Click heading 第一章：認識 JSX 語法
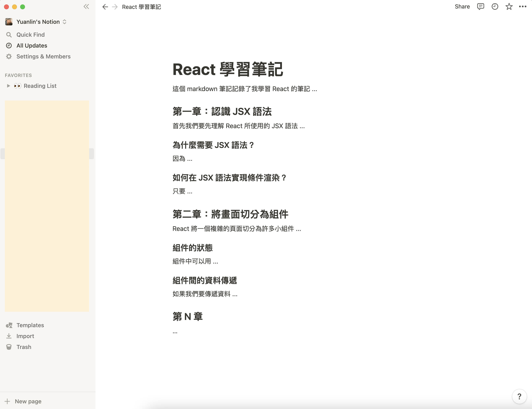The width and height of the screenshot is (532, 409). [222, 111]
